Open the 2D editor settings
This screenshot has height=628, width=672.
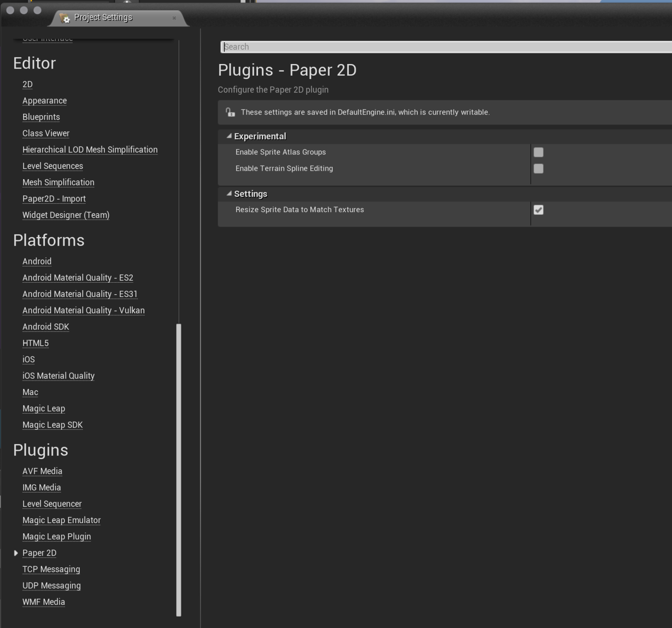(27, 84)
